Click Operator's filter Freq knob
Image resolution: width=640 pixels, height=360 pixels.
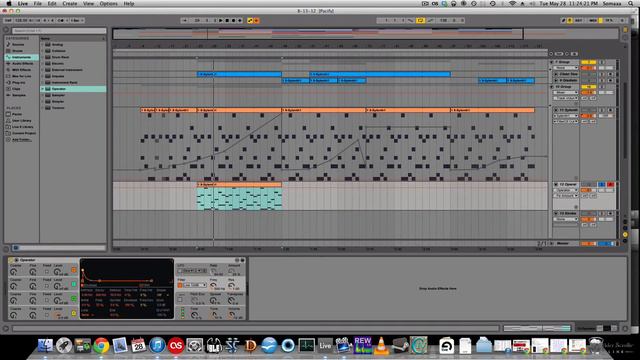pyautogui.click(x=214, y=285)
